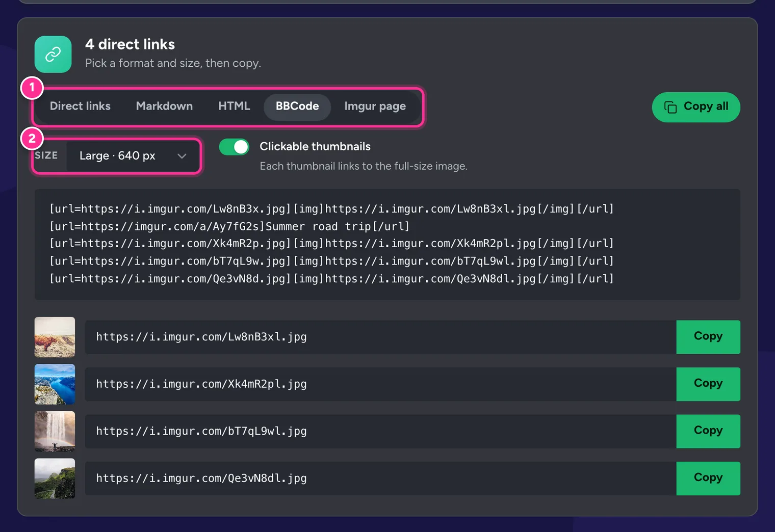Click the copy icon inside Copy all
This screenshot has width=775, height=532.
[x=670, y=107]
